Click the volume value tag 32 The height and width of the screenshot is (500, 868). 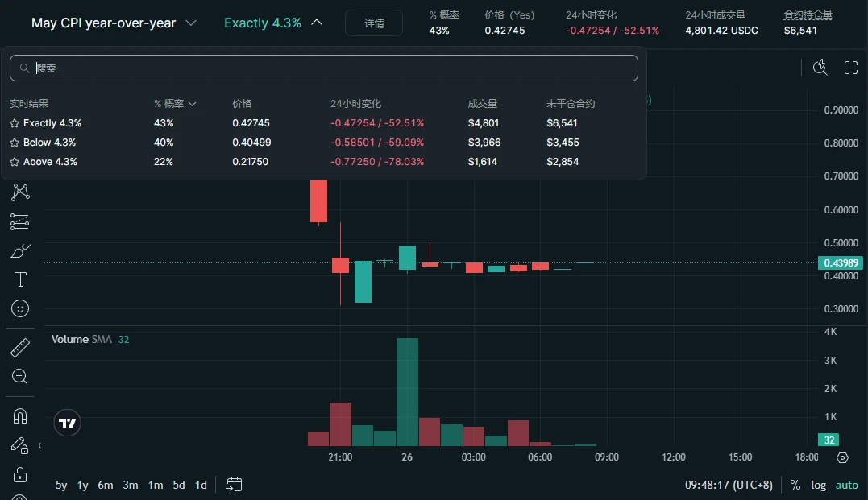[x=829, y=440]
